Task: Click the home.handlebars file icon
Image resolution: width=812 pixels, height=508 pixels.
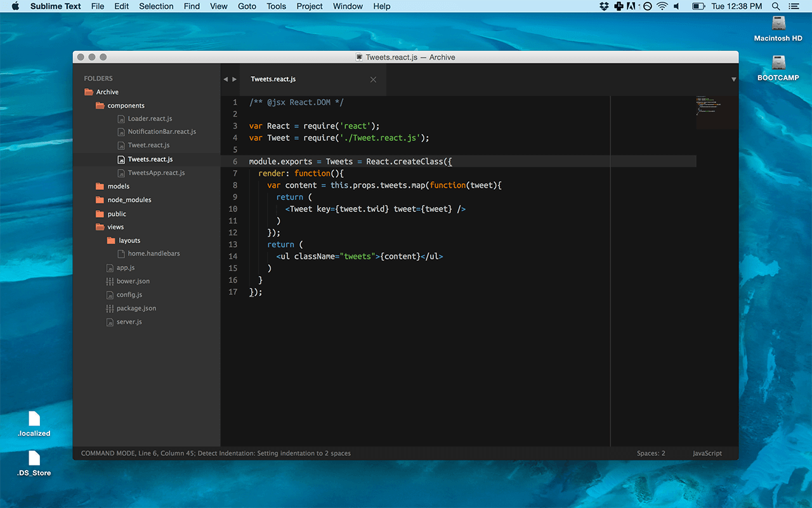Action: pos(121,253)
